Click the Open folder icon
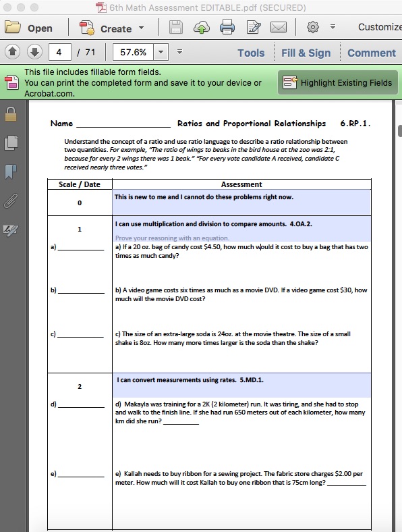The height and width of the screenshot is (532, 402). pos(13,27)
